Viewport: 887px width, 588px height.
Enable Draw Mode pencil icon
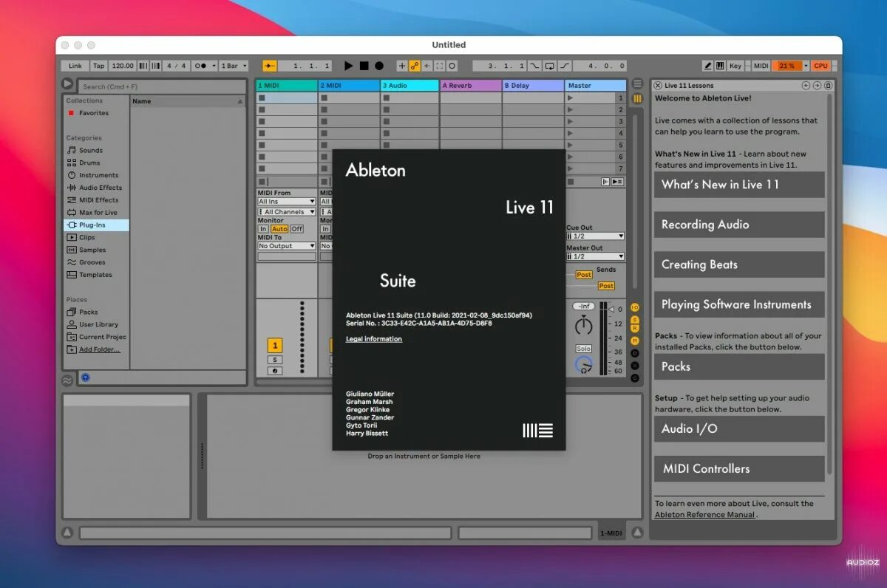pyautogui.click(x=707, y=66)
